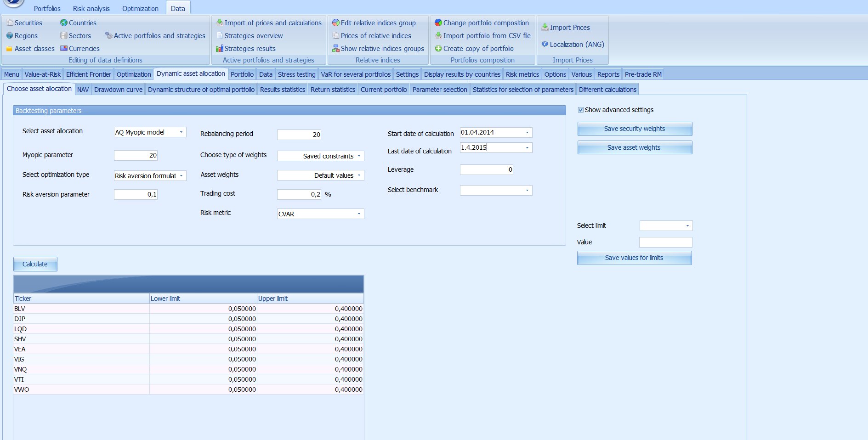
Task: Click Save values for limits button
Action: pos(635,258)
